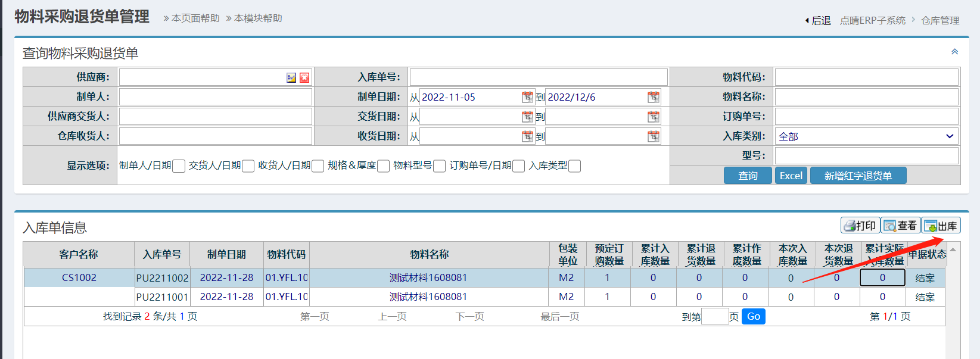Click the 查看 view icon button

900,226
